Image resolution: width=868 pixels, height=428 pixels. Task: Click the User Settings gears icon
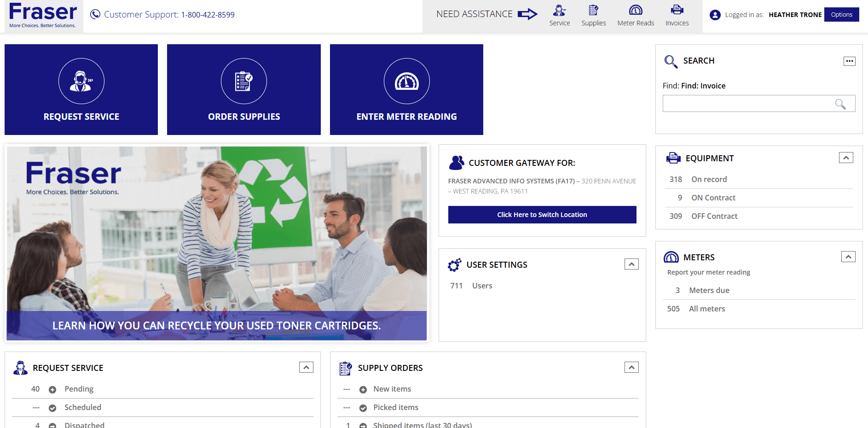pyautogui.click(x=455, y=264)
